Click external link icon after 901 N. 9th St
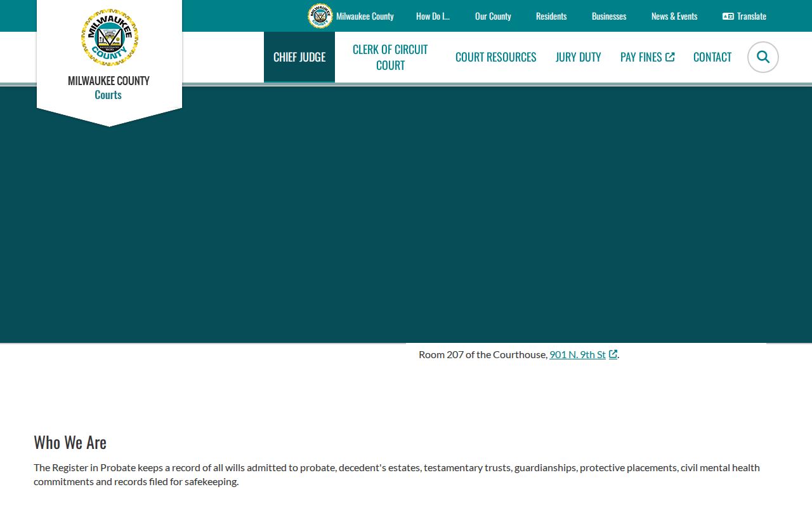Screen dimensions: 812x508 (x=613, y=354)
